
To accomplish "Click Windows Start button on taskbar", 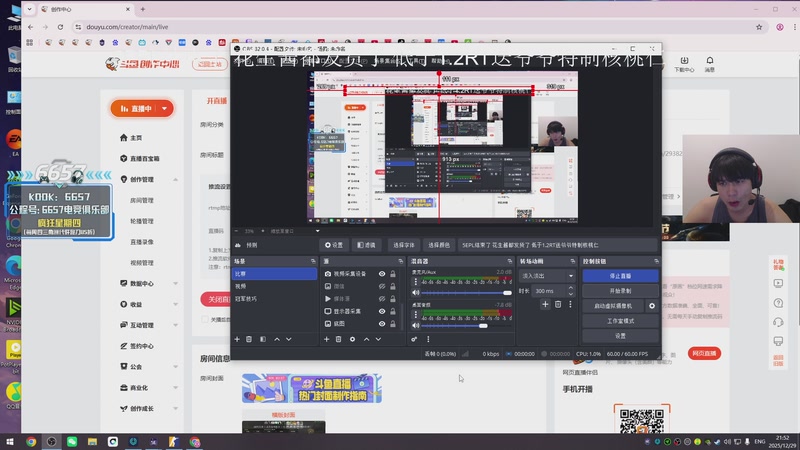I will [10, 441].
